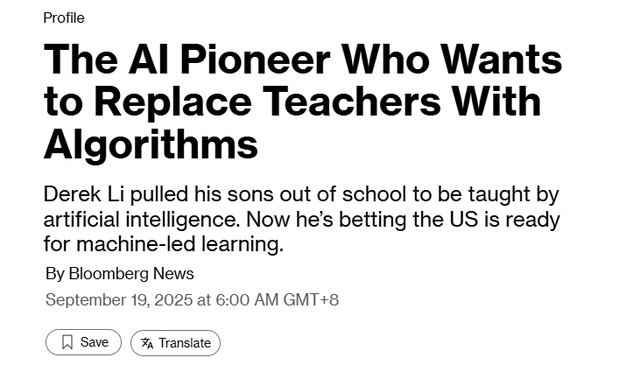The width and height of the screenshot is (640, 365).
Task: Open the Bloomberg News byline
Action: coord(131,274)
